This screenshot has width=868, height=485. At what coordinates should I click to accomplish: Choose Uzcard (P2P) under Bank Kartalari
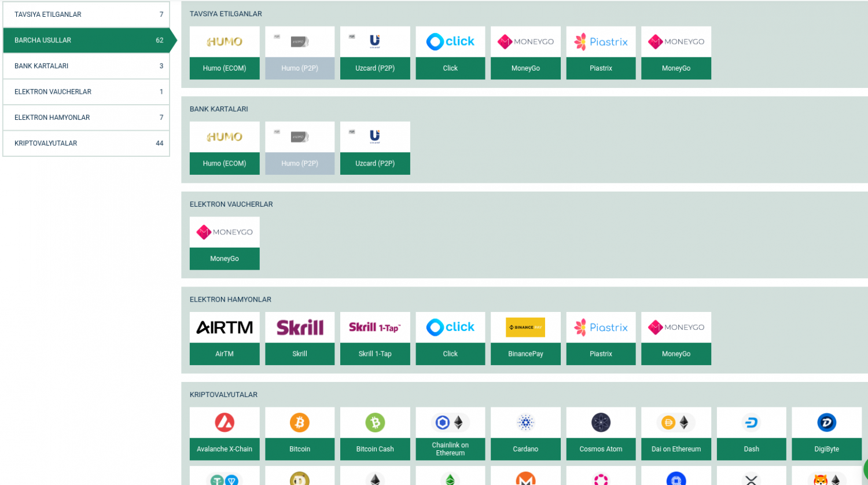click(375, 148)
